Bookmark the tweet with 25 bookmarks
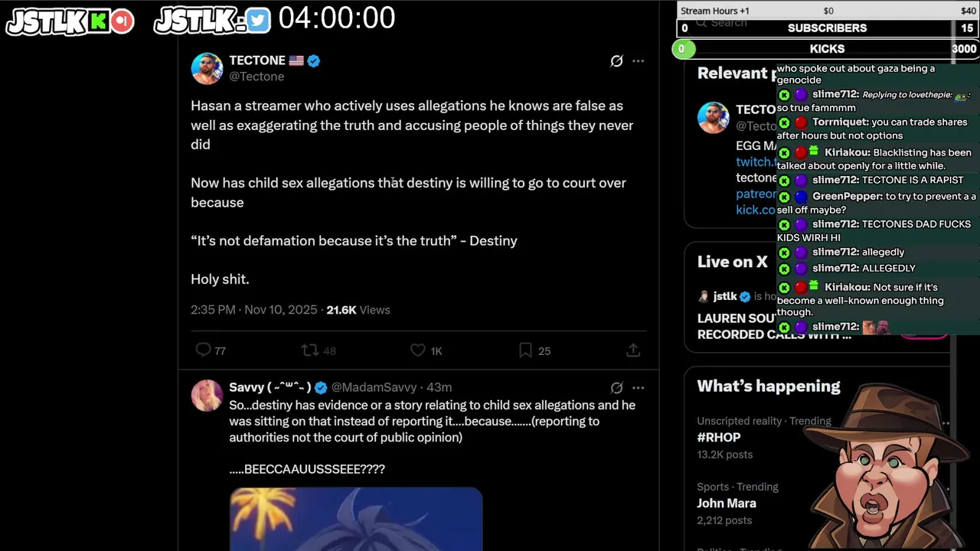 tap(525, 350)
